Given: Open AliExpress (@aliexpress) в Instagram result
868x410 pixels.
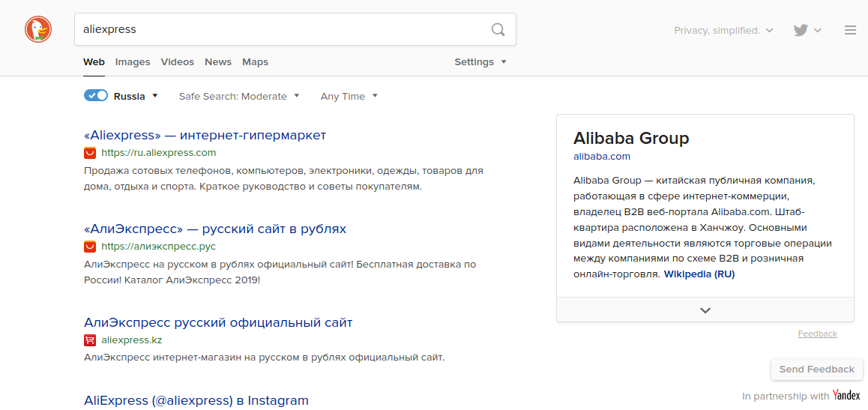Looking at the screenshot, I should [196, 400].
